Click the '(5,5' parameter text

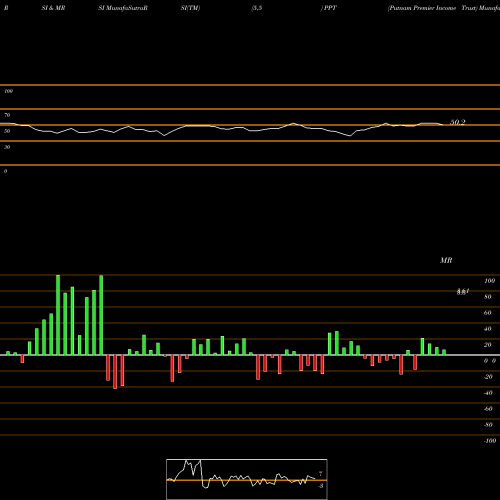click(257, 8)
